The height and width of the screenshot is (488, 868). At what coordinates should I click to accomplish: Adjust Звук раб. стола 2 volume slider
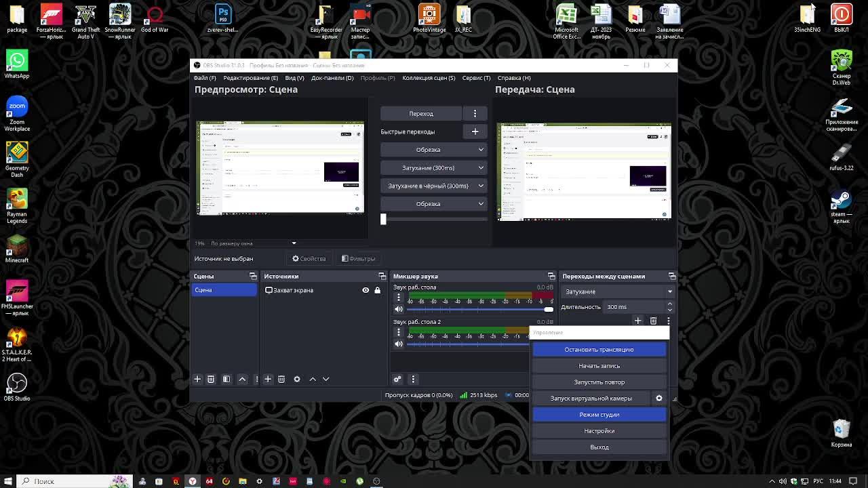pyautogui.click(x=468, y=344)
